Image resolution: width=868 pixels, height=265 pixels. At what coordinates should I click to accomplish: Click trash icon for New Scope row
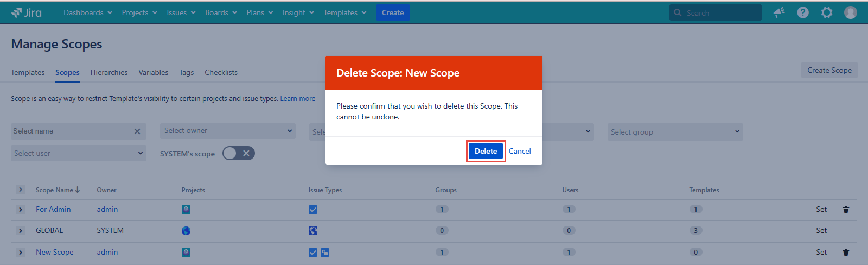846,253
